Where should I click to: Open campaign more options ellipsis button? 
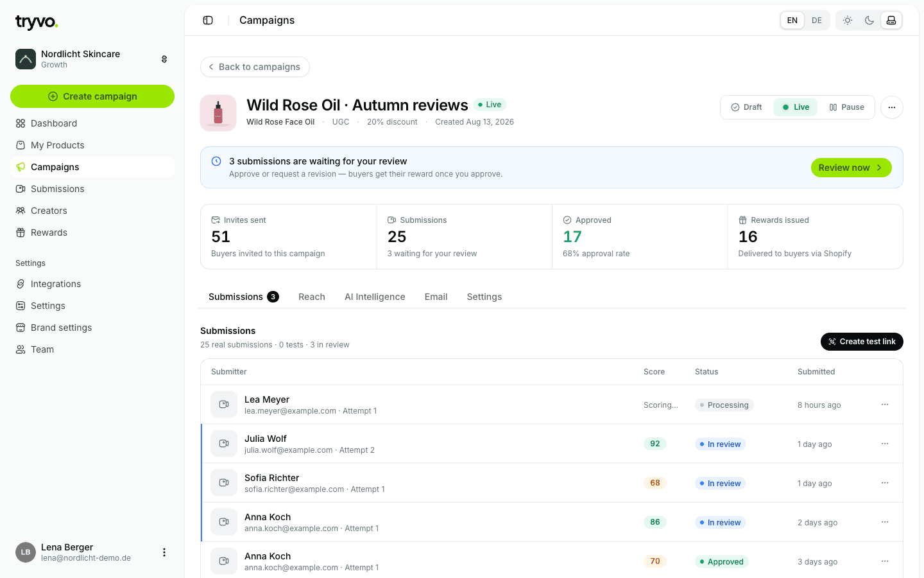892,107
